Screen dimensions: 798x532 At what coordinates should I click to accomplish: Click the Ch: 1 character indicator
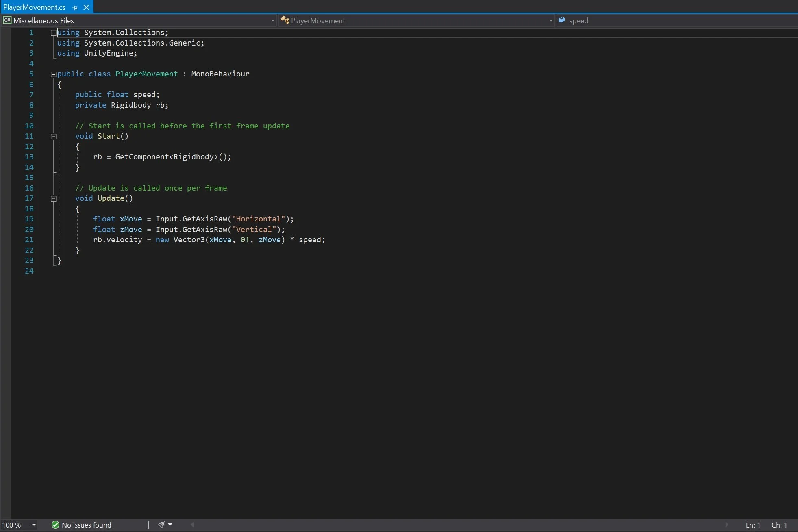coord(780,525)
